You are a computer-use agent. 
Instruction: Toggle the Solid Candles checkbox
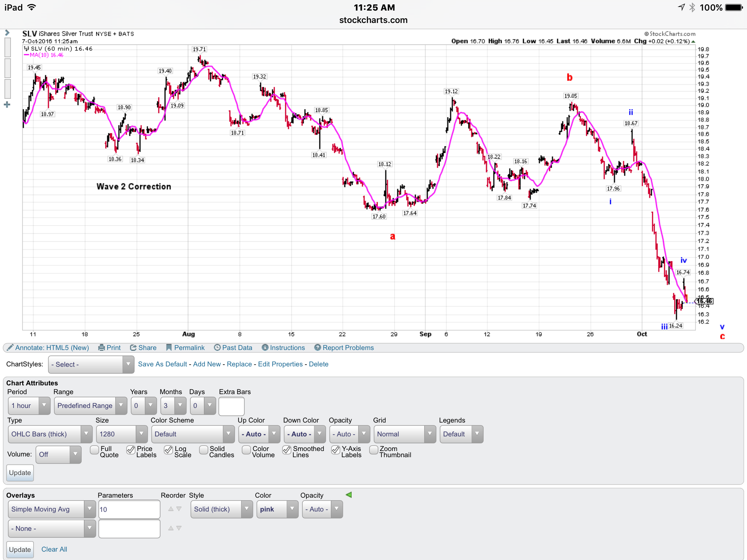coord(204,450)
